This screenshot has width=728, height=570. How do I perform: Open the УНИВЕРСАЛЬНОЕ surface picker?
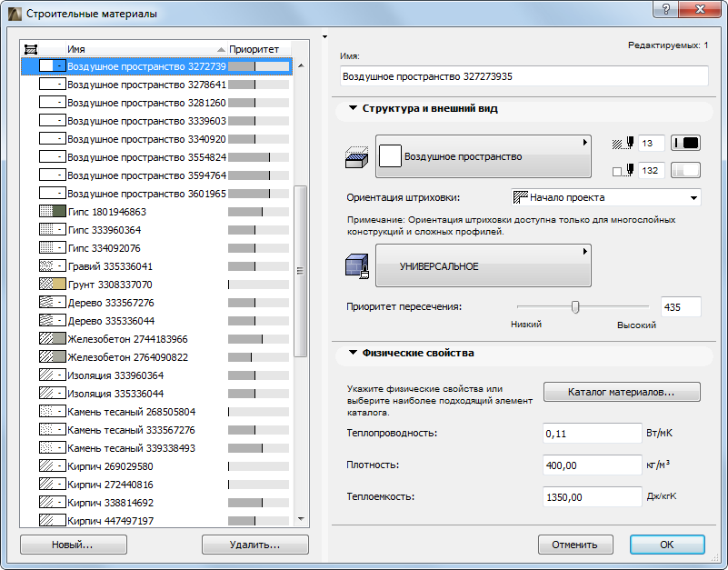click(x=483, y=265)
